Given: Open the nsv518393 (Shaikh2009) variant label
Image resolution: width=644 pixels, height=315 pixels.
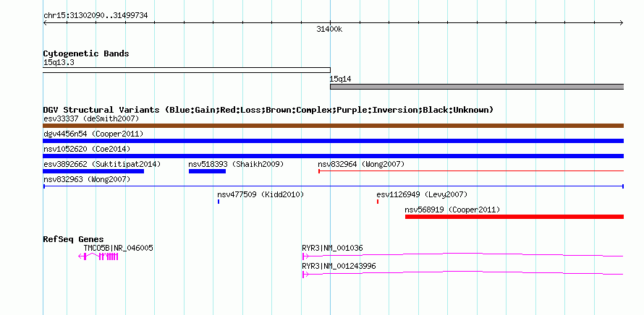Looking at the screenshot, I should (236, 165).
